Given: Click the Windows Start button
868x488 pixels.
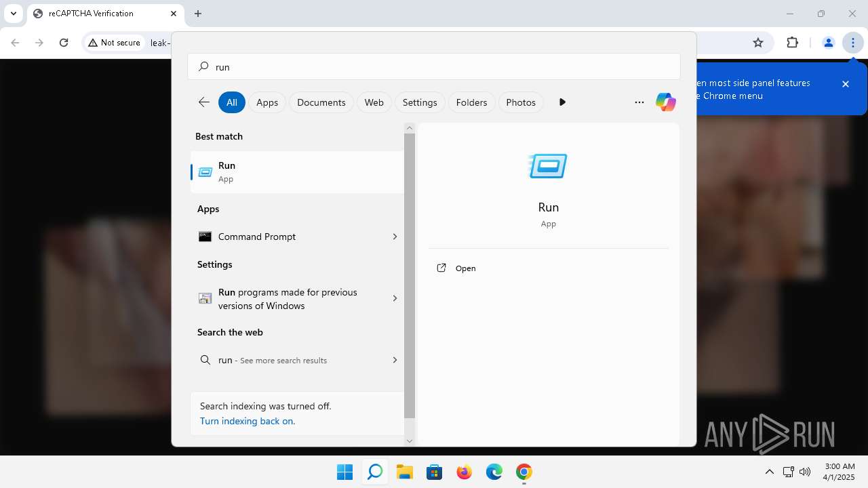Looking at the screenshot, I should (x=344, y=472).
